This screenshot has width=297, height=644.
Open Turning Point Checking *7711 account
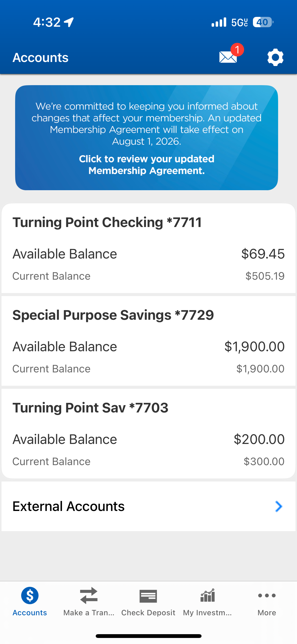[148, 248]
